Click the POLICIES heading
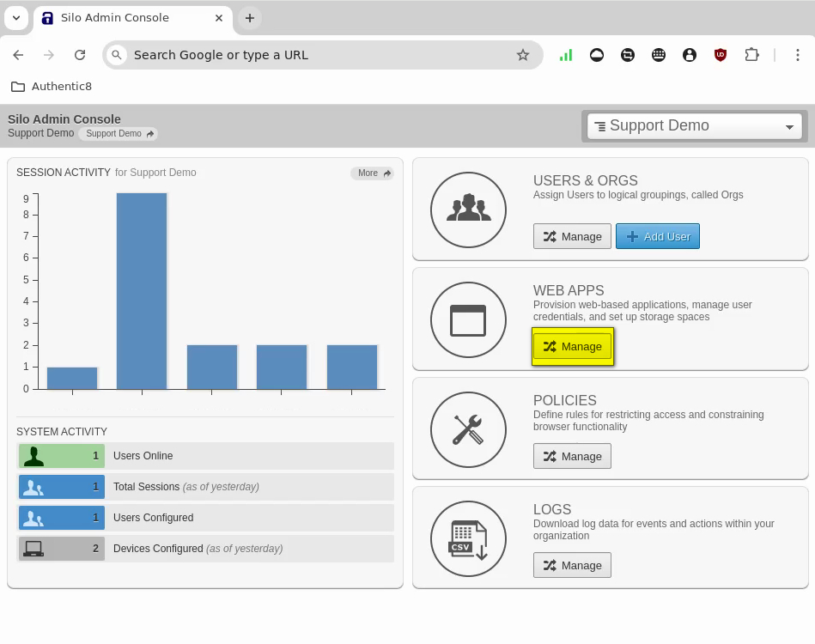The image size is (815, 644). tap(565, 400)
